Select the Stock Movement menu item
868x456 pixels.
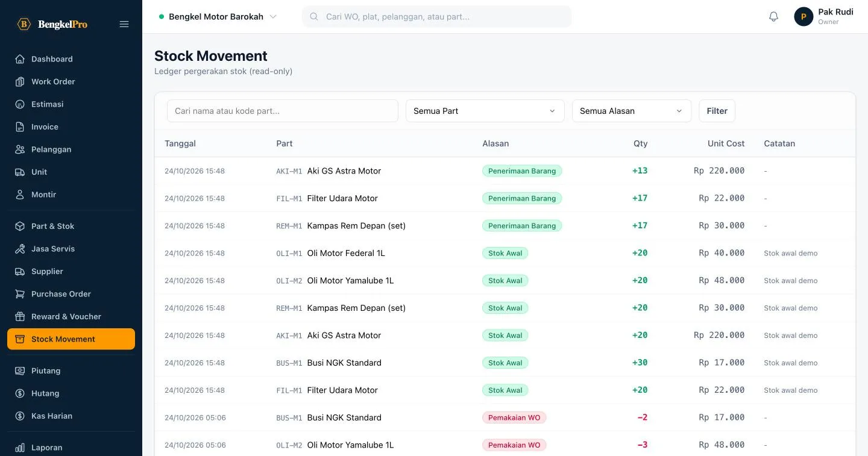(x=71, y=339)
